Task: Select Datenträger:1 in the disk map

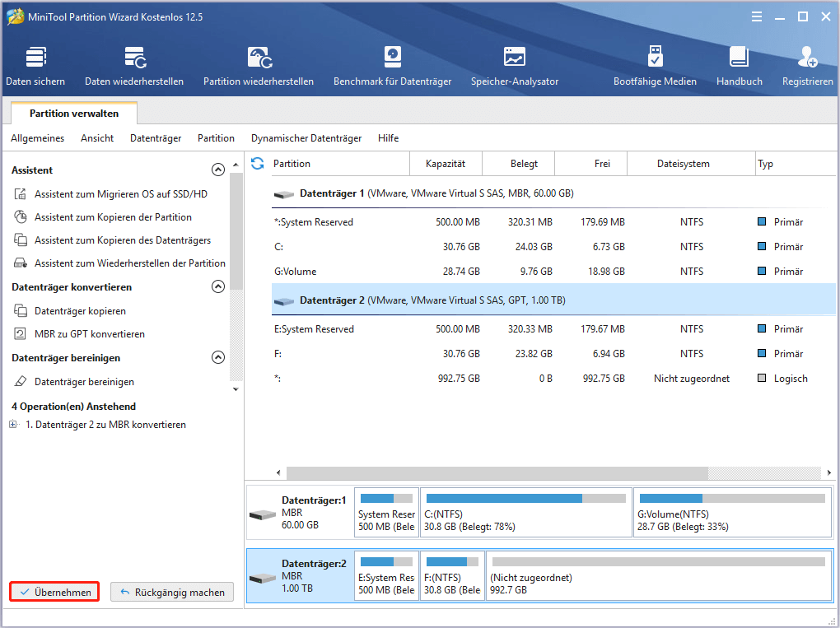Action: 300,513
